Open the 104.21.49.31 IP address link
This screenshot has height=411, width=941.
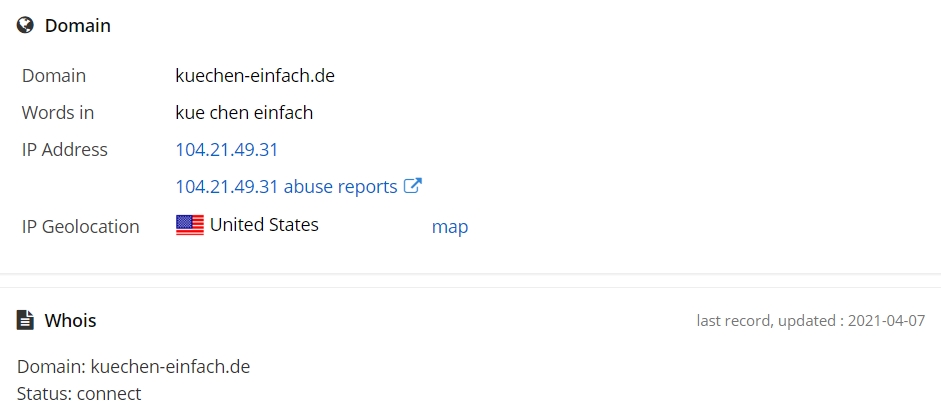(x=226, y=149)
